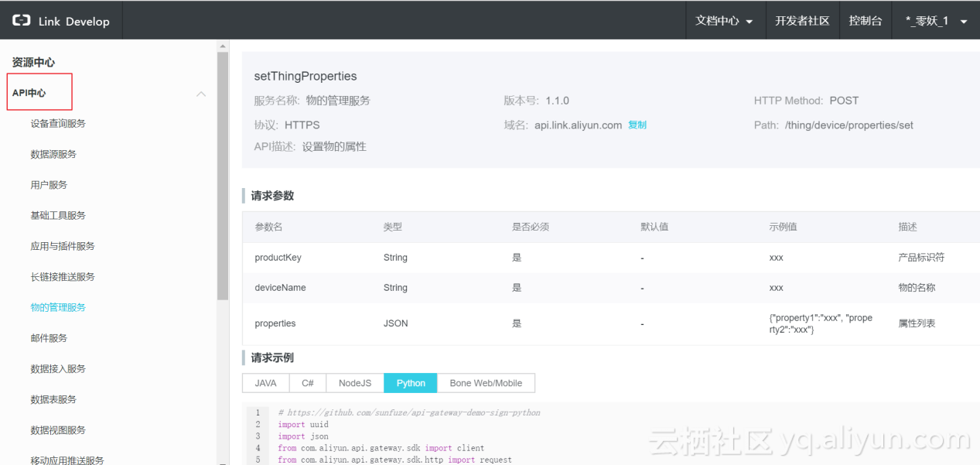Click the 协议 HTTPS value
Screen dimensions: 980x465
pos(302,125)
